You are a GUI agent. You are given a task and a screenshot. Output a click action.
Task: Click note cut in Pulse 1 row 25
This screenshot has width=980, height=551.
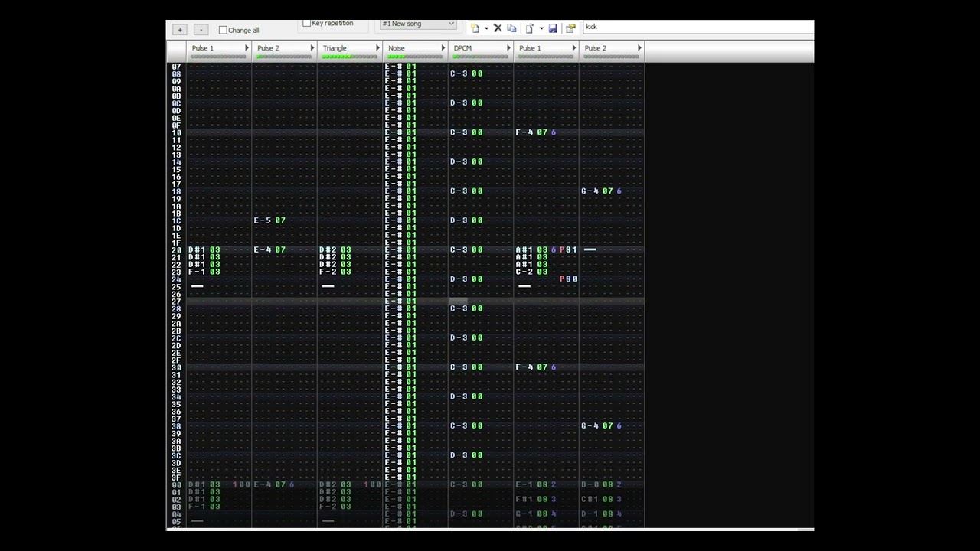point(197,286)
